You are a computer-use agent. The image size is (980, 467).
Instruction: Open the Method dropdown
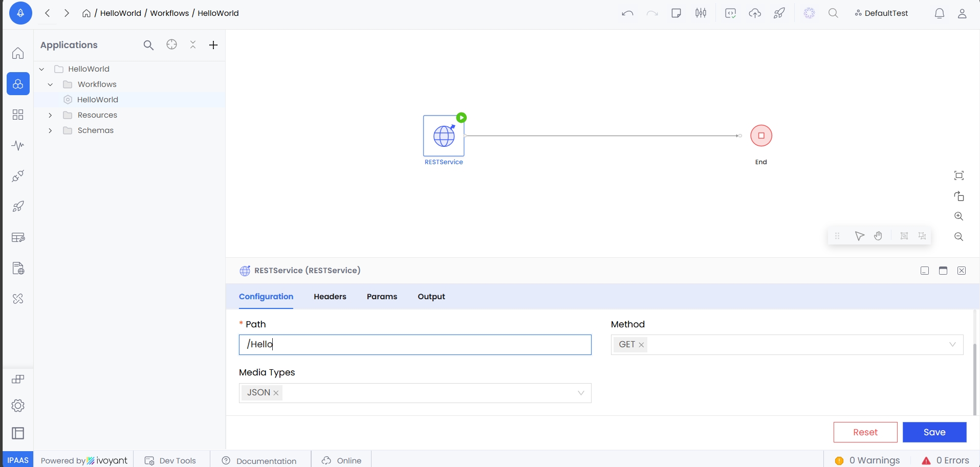(952, 344)
